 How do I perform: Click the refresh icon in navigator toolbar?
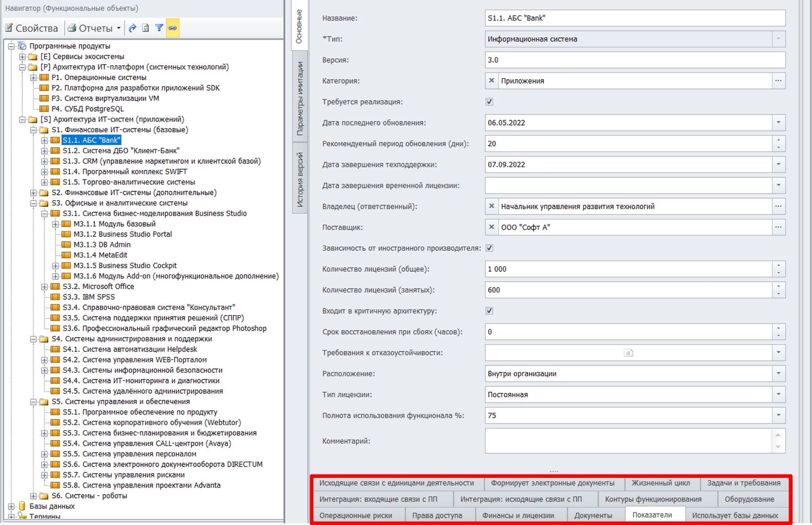(145, 28)
